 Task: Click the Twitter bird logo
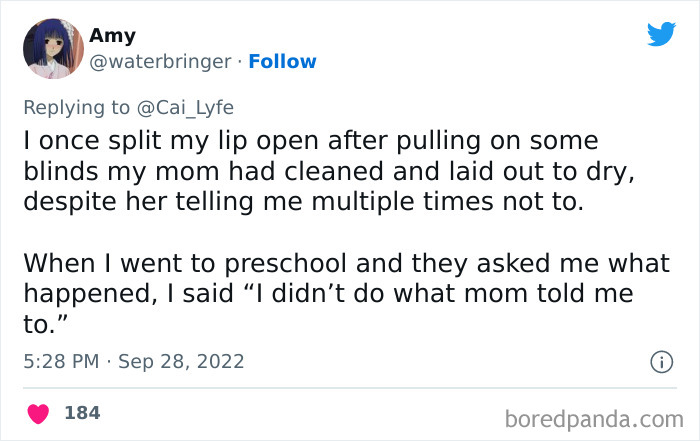tap(661, 34)
